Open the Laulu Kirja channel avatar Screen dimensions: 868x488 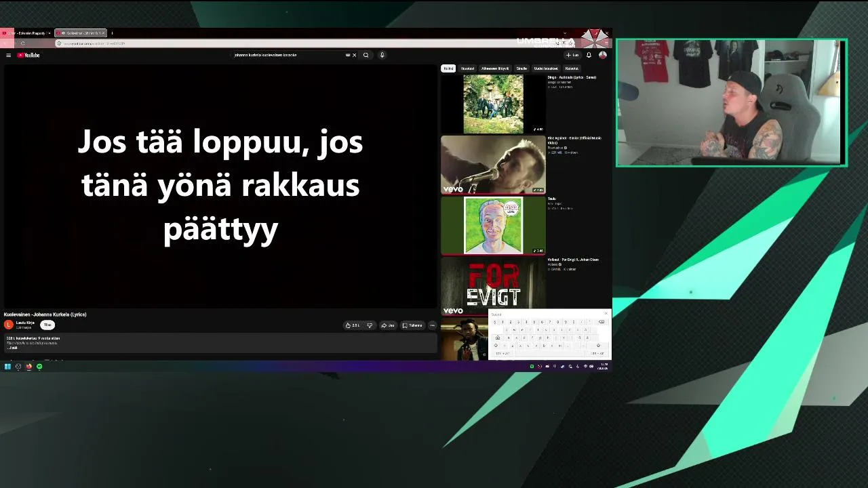coord(9,325)
